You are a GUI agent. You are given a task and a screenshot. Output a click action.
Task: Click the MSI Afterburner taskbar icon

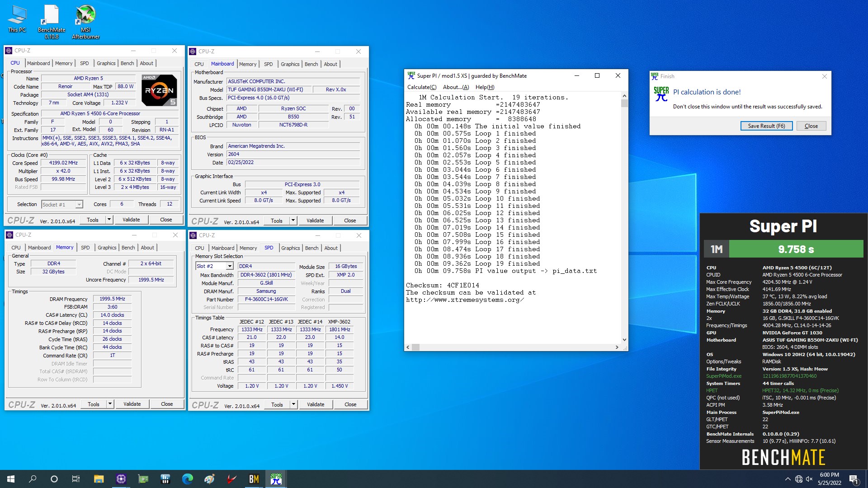point(231,479)
